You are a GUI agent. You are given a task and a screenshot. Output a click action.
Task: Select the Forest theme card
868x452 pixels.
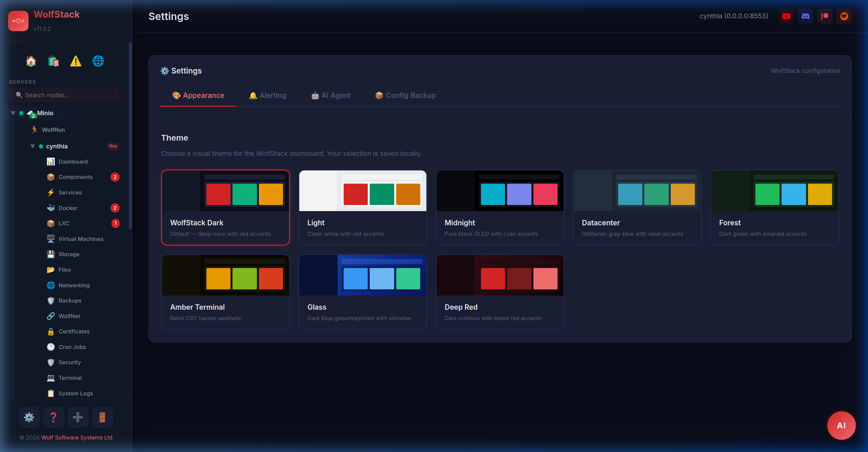(x=774, y=207)
